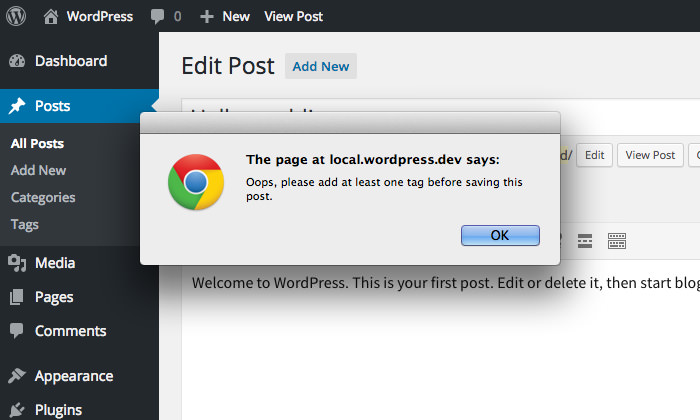
Task: Click the Insert Read More tag icon
Action: tap(585, 241)
